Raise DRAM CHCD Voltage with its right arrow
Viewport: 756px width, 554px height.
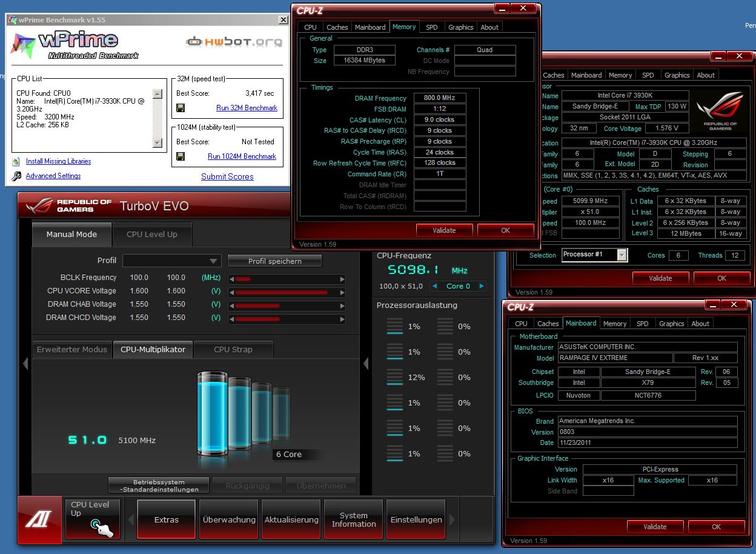(x=342, y=319)
